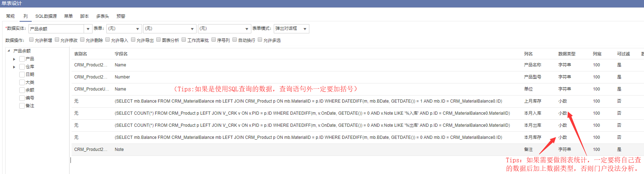Toggle the 允许导出 checkbox
This screenshot has height=174, width=644.
tap(133, 40)
